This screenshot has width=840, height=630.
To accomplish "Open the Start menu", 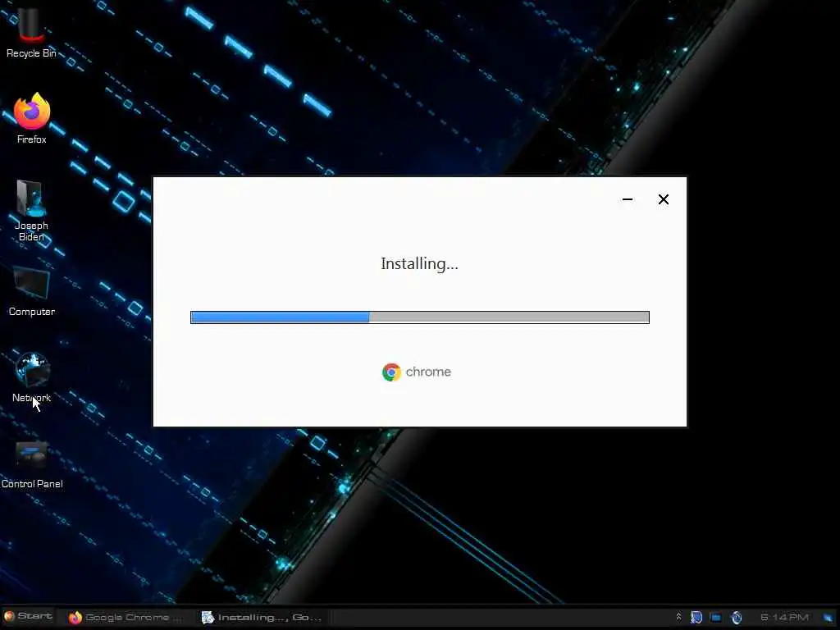I will (x=29, y=617).
